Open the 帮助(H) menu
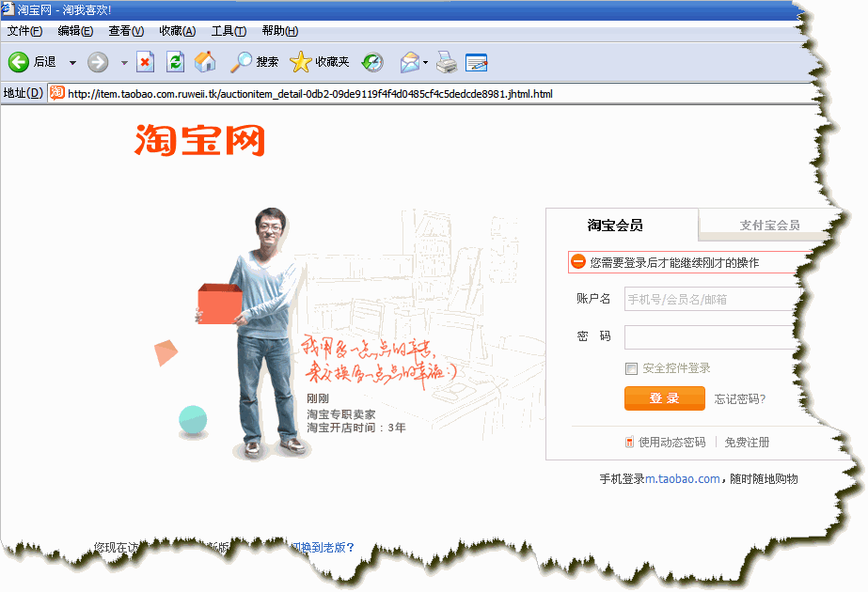 (x=280, y=31)
